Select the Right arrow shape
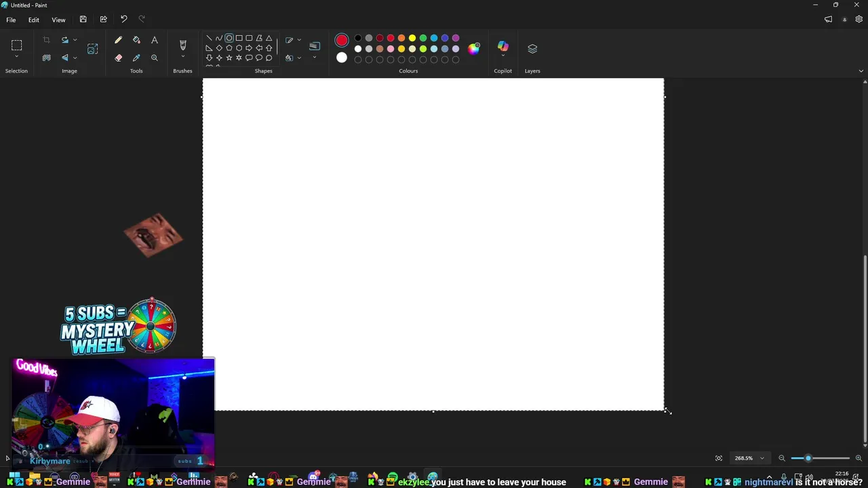Screen dimensions: 868x488 coord(249,48)
